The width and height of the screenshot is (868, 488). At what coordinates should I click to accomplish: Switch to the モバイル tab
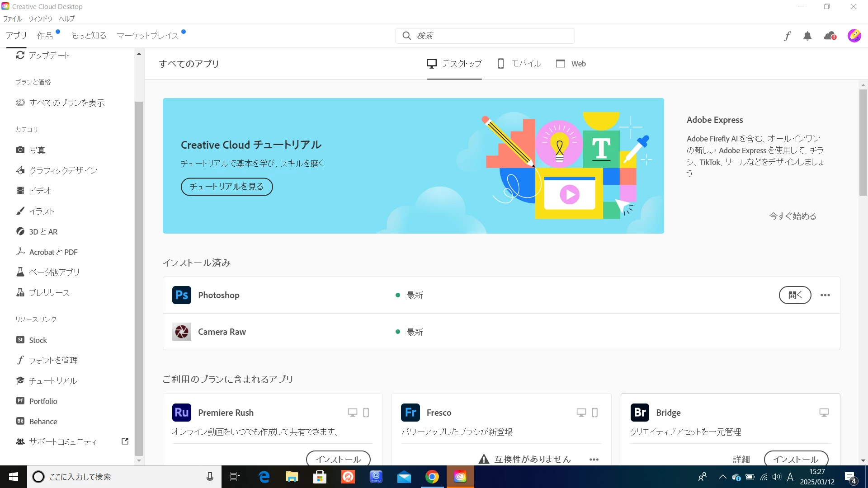tap(519, 64)
